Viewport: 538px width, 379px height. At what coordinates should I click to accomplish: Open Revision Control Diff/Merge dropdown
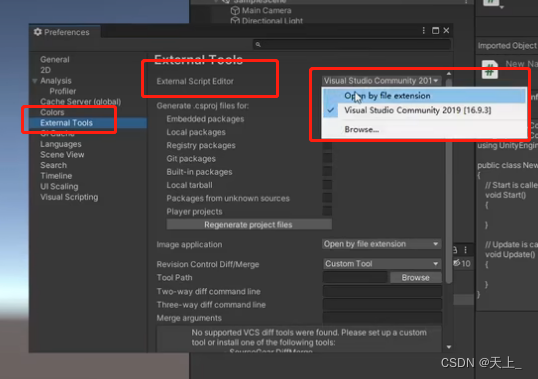[x=382, y=264]
